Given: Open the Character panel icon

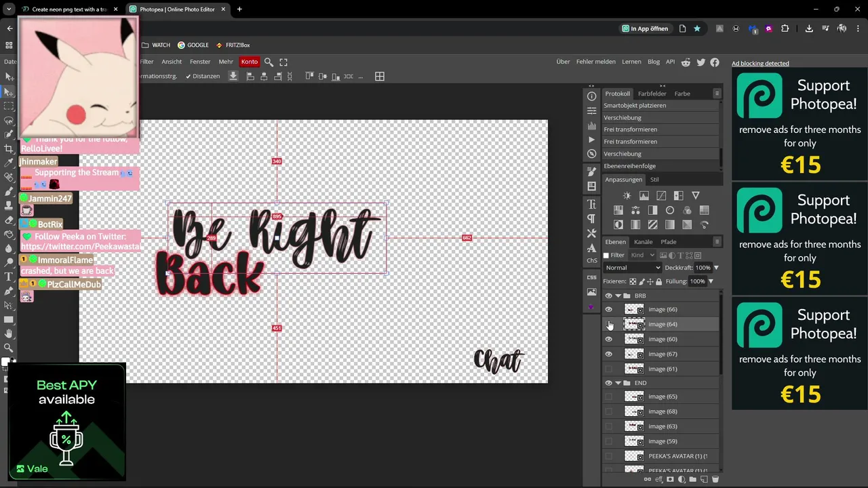Looking at the screenshot, I should pos(591,204).
